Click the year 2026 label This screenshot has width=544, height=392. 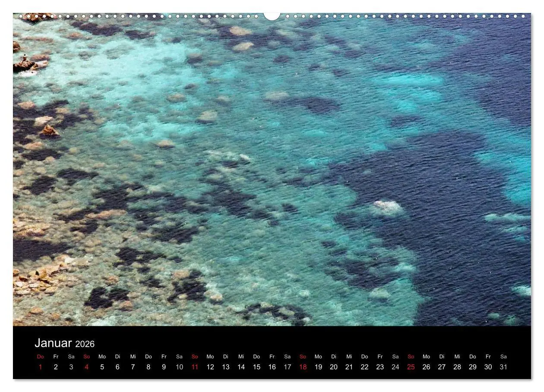pos(85,344)
